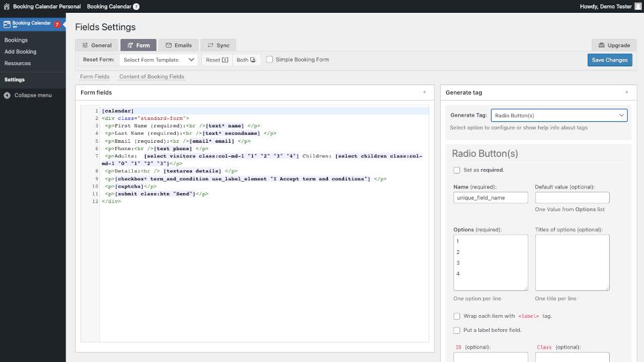Viewport: 644px width, 362px height.
Task: Click the Both reset button
Action: (x=246, y=60)
